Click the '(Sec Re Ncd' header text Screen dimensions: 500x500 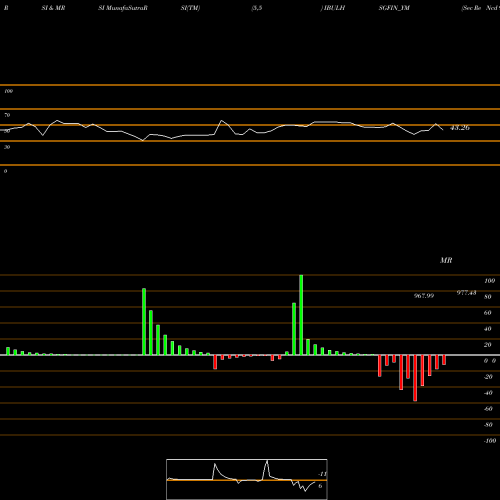(x=479, y=8)
